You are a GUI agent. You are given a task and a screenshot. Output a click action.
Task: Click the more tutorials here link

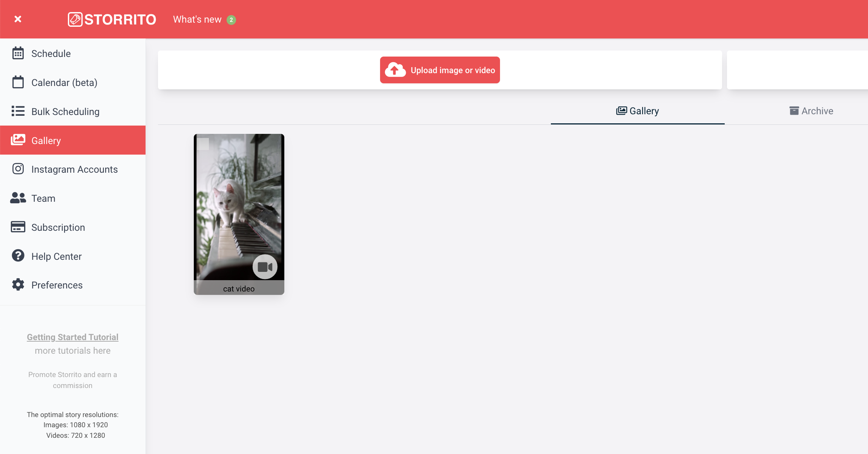click(72, 350)
